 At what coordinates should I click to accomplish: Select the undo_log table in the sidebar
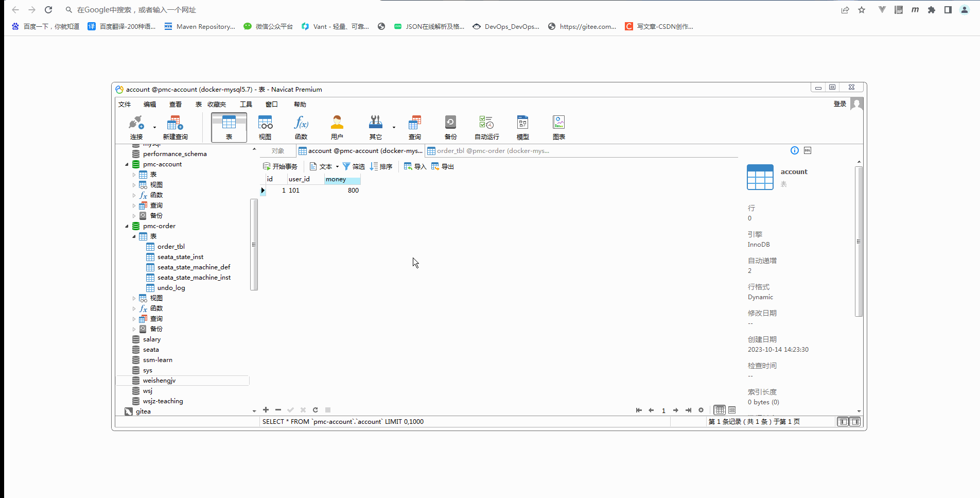[170, 287]
